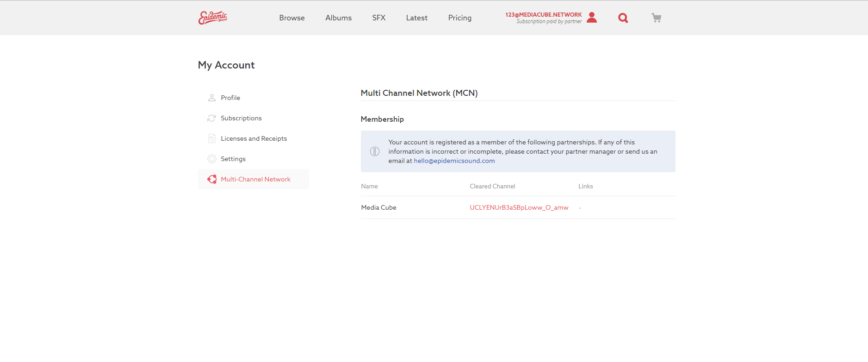Screen dimensions: 868x362
Task: Click the info icon in membership notice
Action: (375, 151)
